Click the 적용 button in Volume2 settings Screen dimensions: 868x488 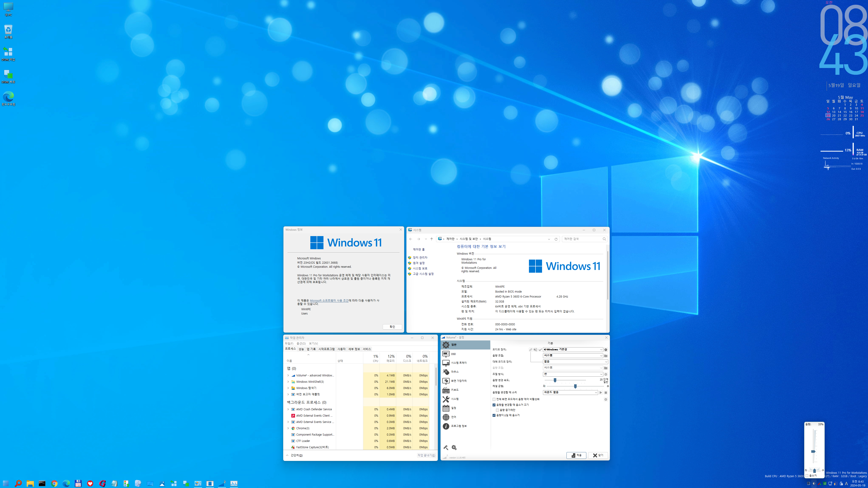576,455
